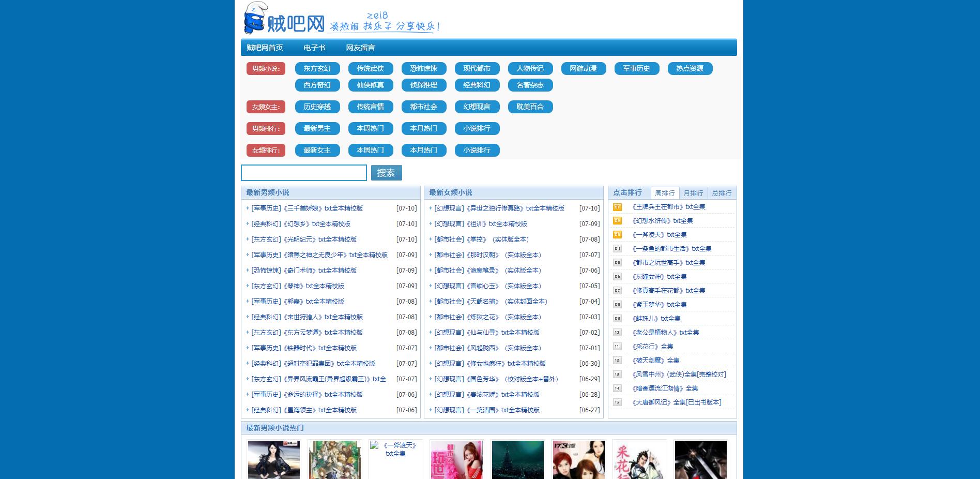The width and height of the screenshot is (980, 479).
Task: Click the 女频排行 red label
Action: pos(266,150)
